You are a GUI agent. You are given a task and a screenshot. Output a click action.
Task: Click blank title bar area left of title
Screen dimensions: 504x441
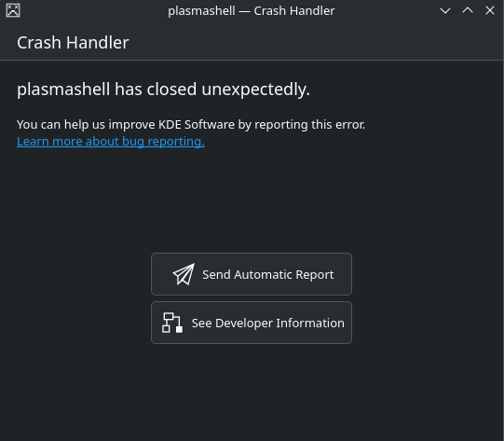93,11
